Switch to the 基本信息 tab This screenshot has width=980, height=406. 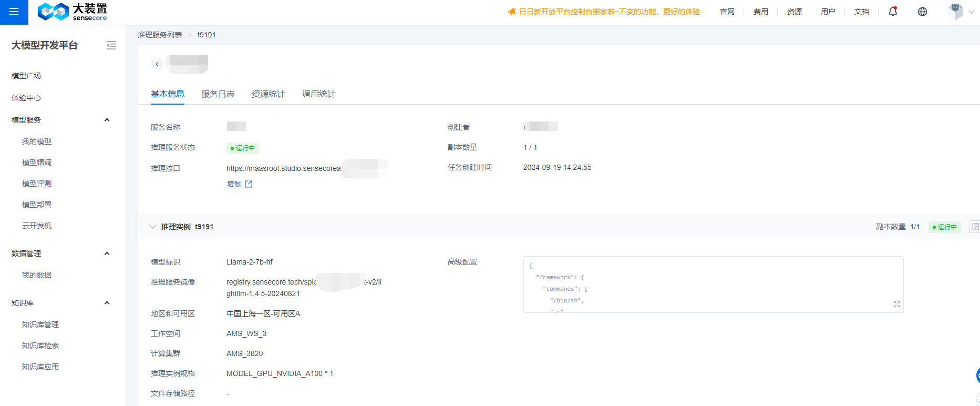click(x=168, y=94)
